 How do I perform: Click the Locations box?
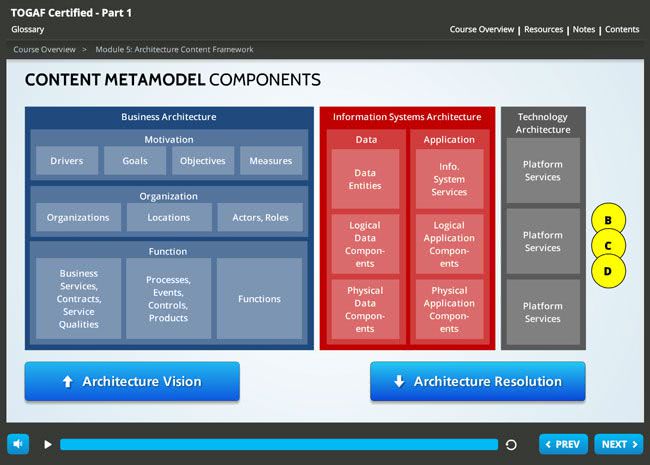coord(169,217)
